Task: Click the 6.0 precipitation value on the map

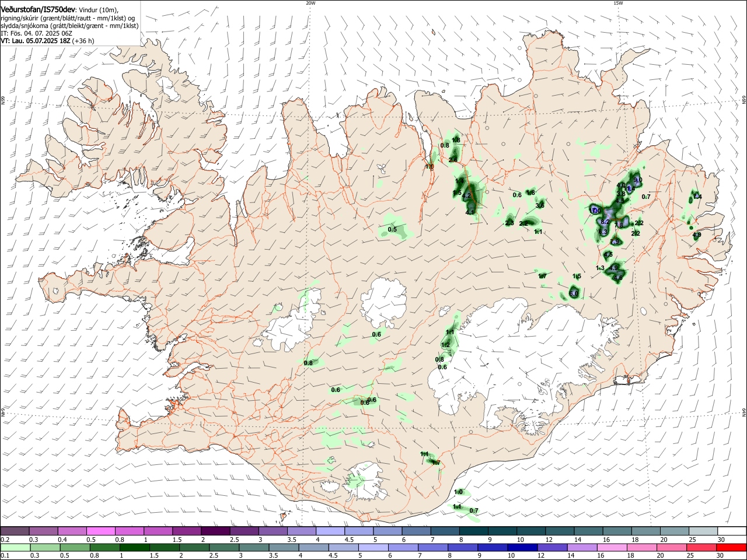Action: [x=574, y=293]
